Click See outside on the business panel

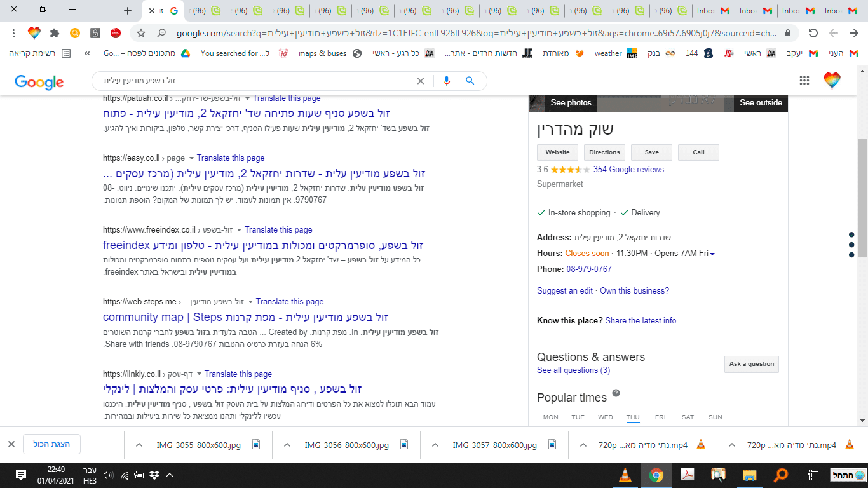click(761, 103)
